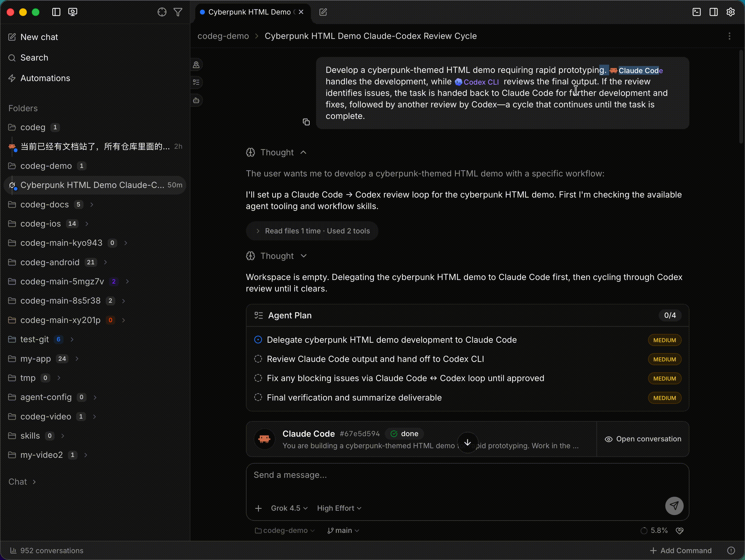The height and width of the screenshot is (560, 745).
Task: Open the Cyberpunk HTML Demo Claude-C... conversation
Action: (95, 185)
